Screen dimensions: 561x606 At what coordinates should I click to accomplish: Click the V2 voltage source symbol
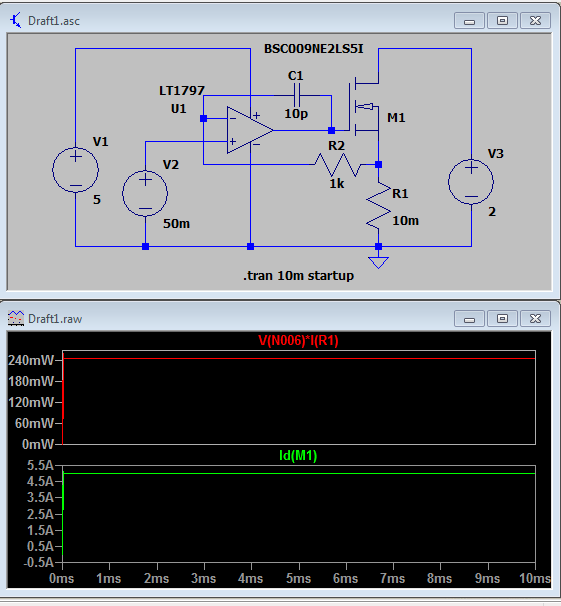(x=145, y=193)
